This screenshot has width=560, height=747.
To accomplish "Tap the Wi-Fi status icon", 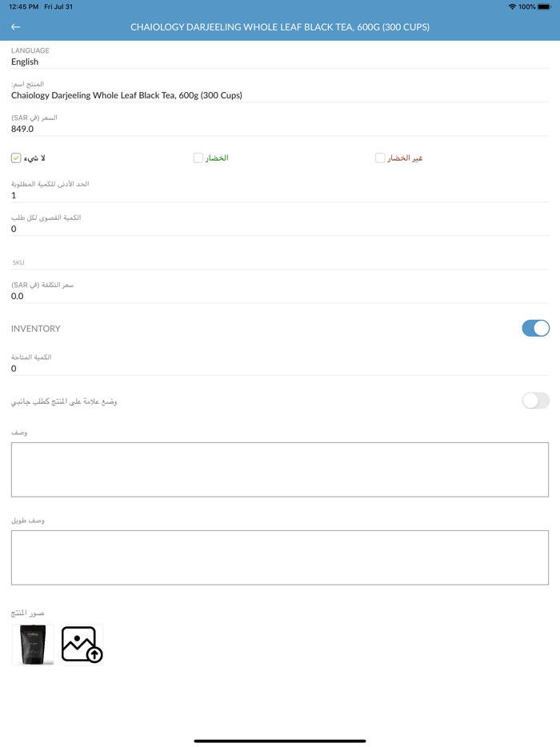I will coord(512,6).
